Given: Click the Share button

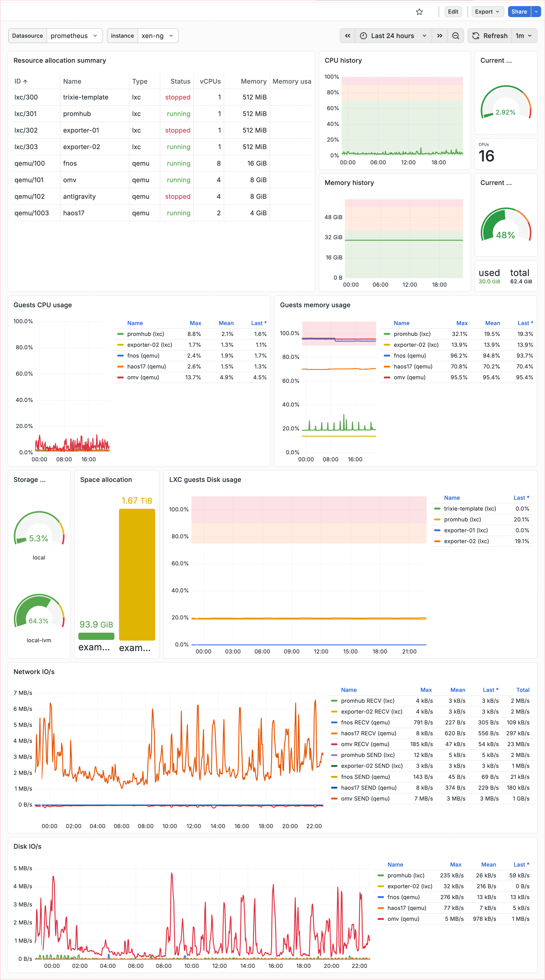Looking at the screenshot, I should (x=519, y=11).
